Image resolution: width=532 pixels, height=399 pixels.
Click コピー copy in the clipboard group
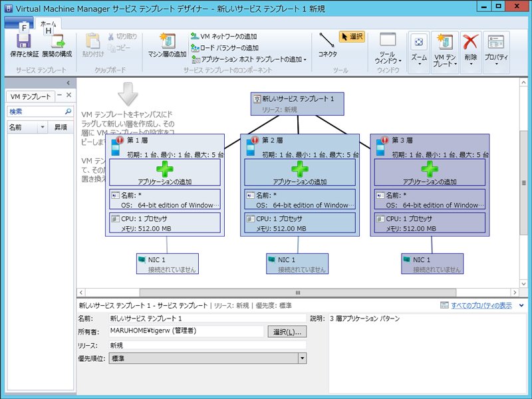pos(119,48)
